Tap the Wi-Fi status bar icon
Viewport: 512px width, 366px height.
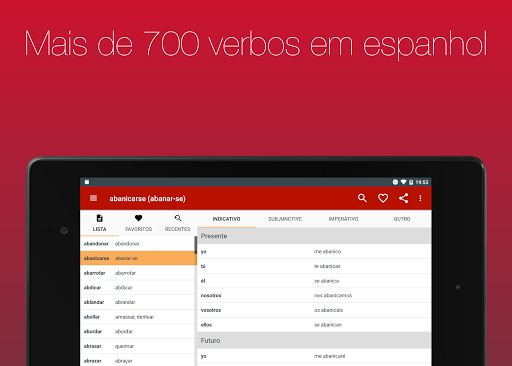403,182
